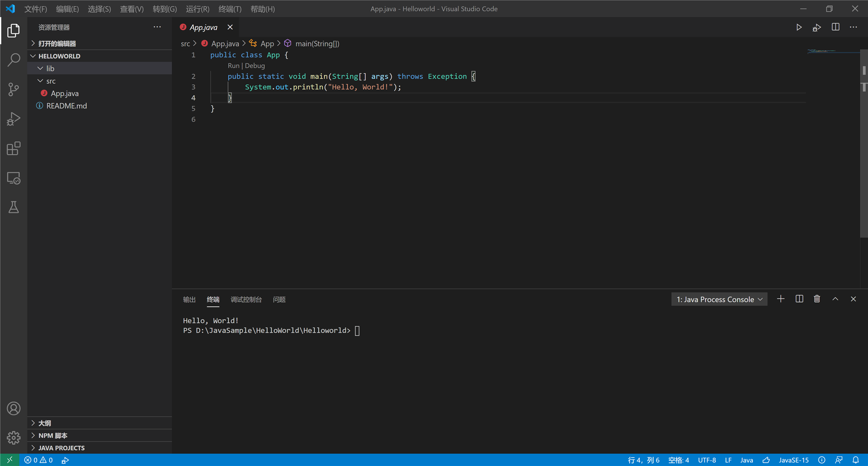This screenshot has width=868, height=466.
Task: Click the debug Java file icon in editor toolbar
Action: click(816, 28)
